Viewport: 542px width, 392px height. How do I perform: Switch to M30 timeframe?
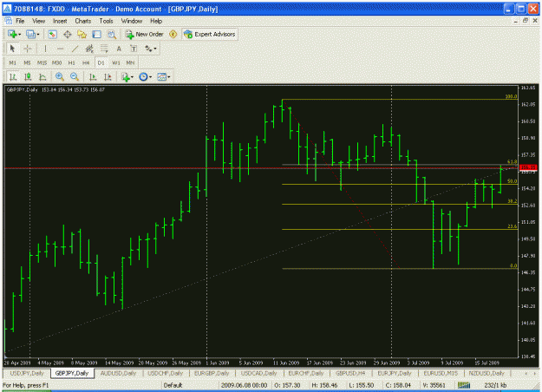pyautogui.click(x=56, y=63)
